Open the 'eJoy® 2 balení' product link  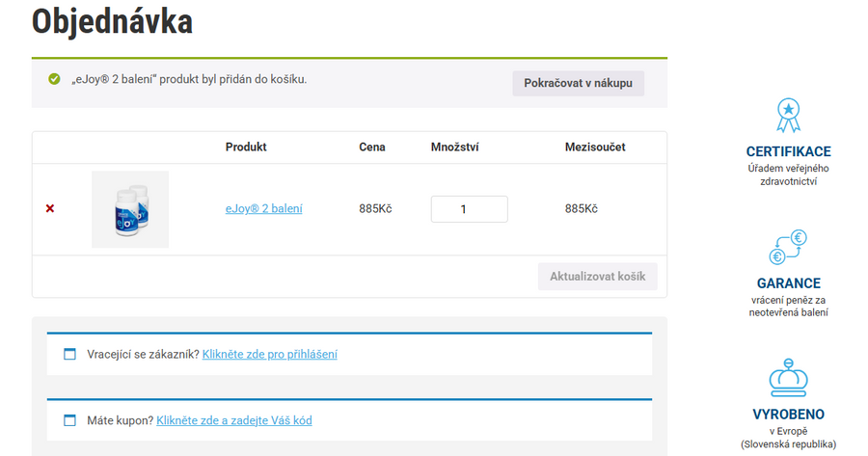(263, 208)
